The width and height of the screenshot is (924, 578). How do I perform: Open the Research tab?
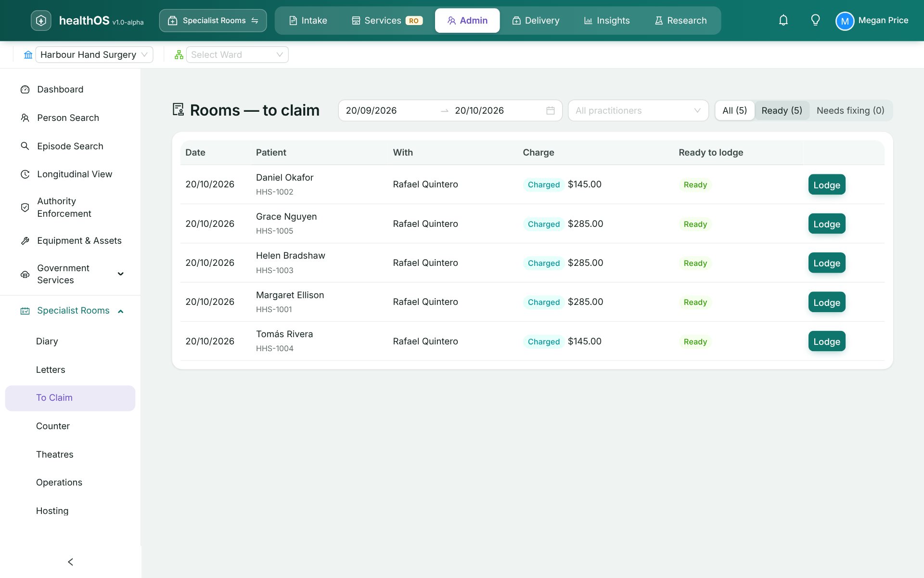pyautogui.click(x=680, y=21)
